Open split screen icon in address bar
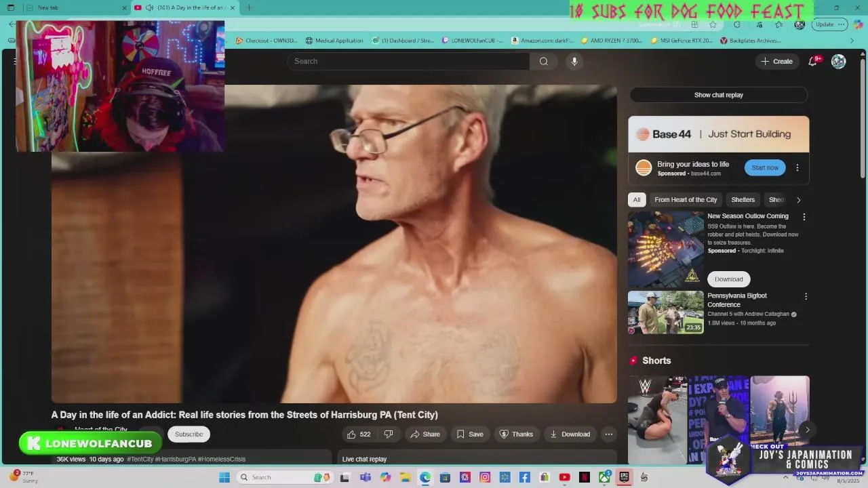Viewport: 868px width, 488px height. (x=694, y=24)
